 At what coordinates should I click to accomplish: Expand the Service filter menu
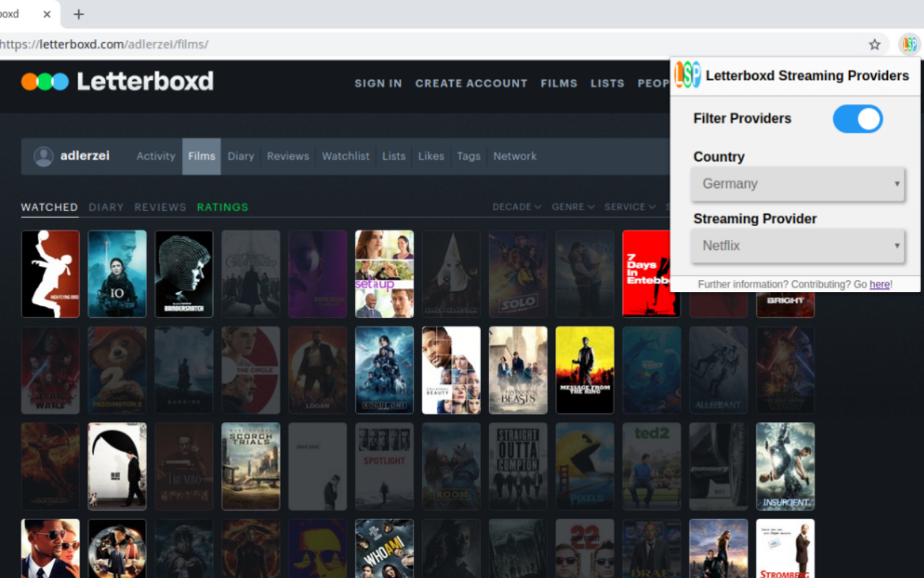pyautogui.click(x=629, y=207)
